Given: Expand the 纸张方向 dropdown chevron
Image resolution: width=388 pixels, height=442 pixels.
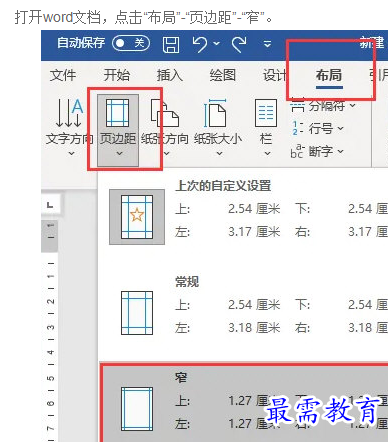Looking at the screenshot, I should tap(167, 154).
